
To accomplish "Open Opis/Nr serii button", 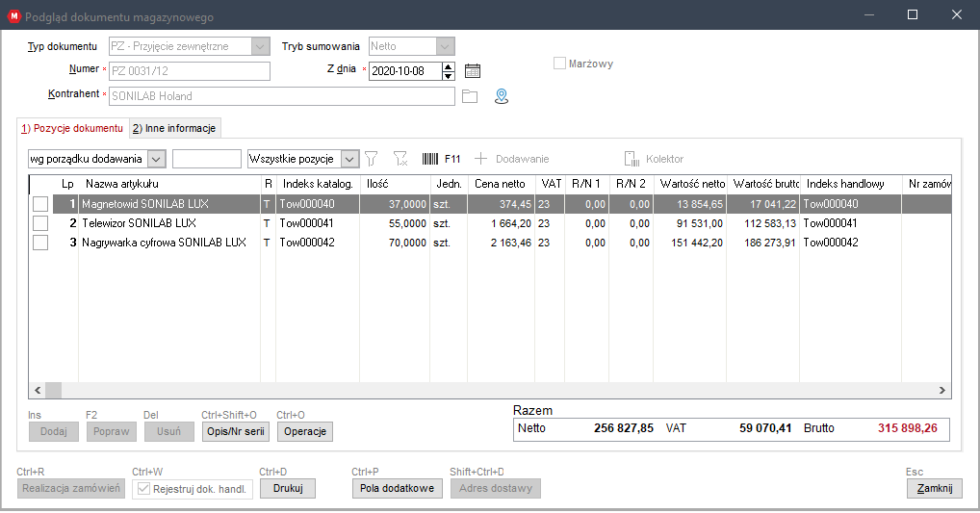I will [236, 432].
